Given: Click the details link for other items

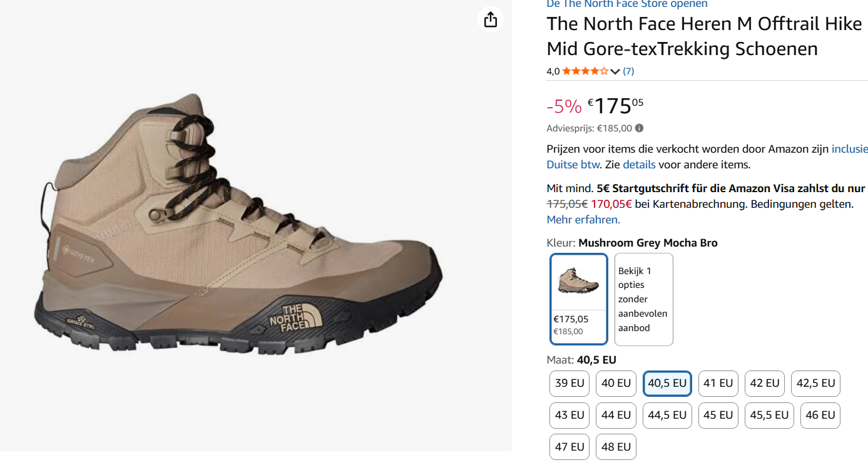Looking at the screenshot, I should 639,165.
